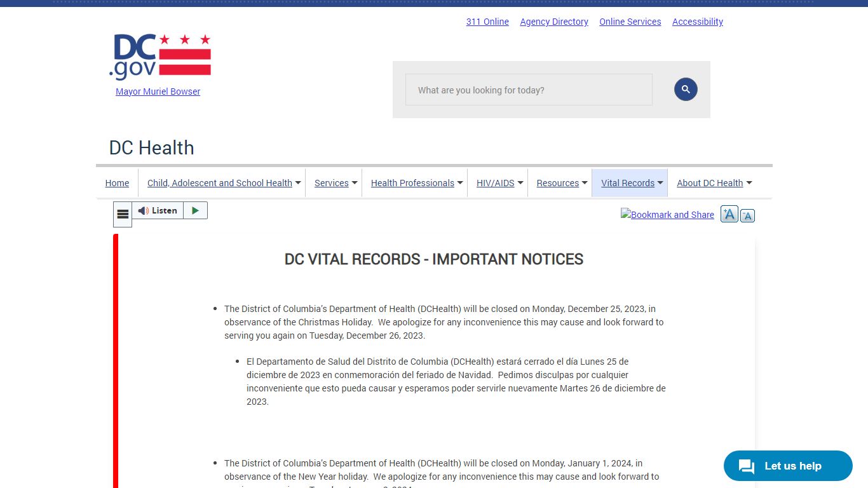
Task: Click the Listen speaker button
Action: (x=158, y=210)
